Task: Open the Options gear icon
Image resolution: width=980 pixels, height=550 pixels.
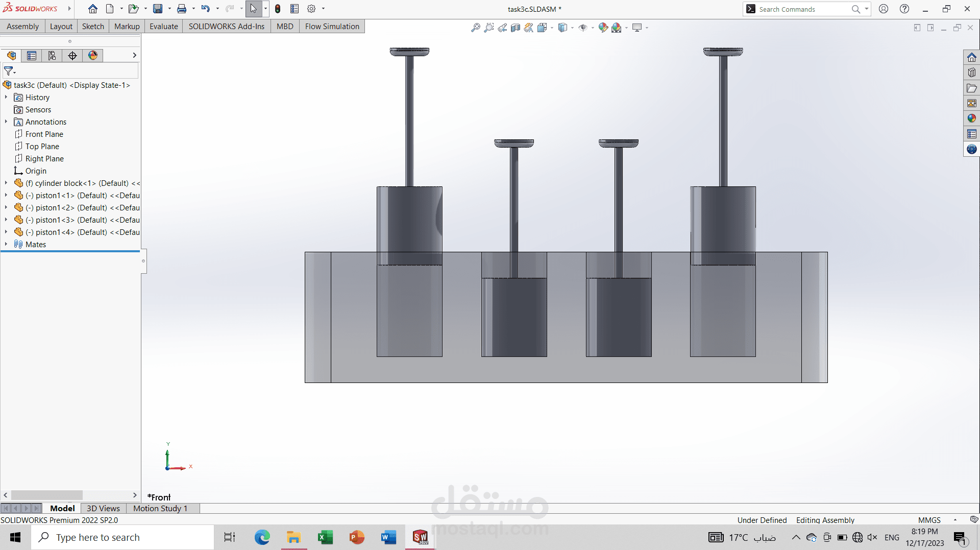Action: (x=311, y=9)
